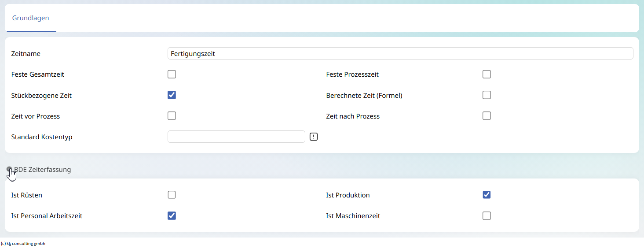Click the BDE Zeiterfassung section heading text
The width and height of the screenshot is (644, 249).
pyautogui.click(x=43, y=169)
